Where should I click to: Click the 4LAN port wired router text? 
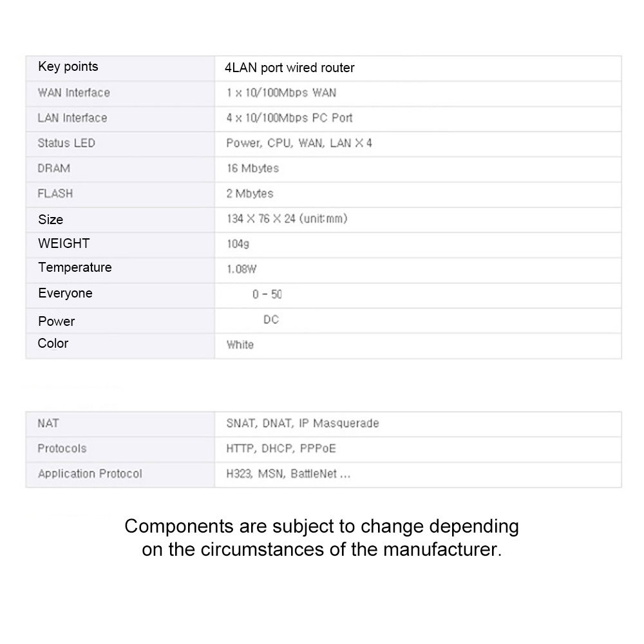click(x=289, y=68)
